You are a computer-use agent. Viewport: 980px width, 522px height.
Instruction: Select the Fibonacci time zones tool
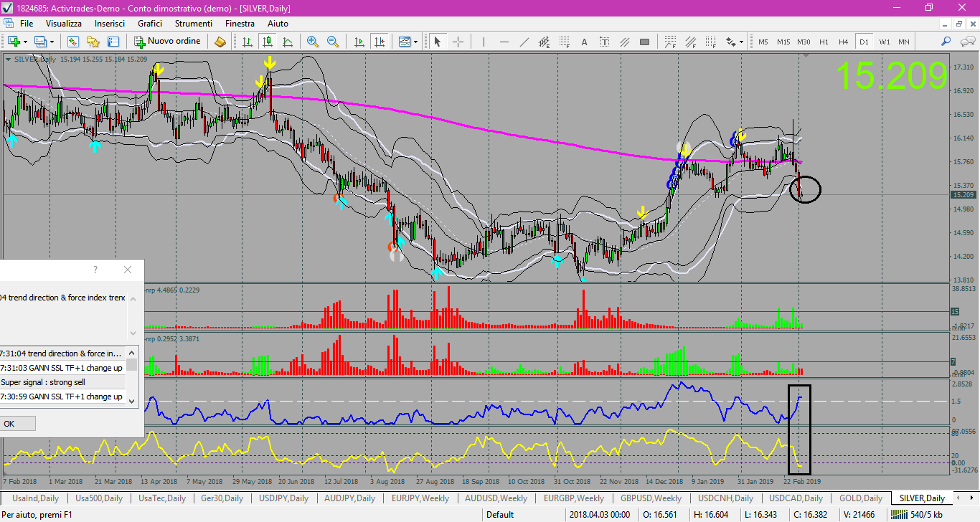710,42
